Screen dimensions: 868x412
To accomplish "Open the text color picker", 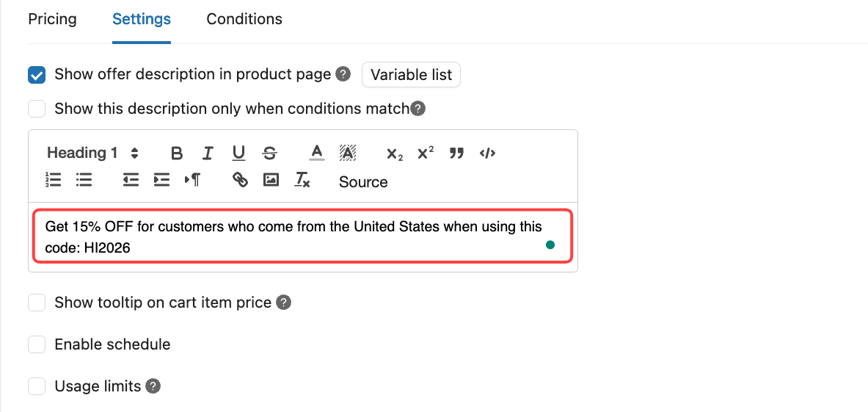I will coord(316,153).
